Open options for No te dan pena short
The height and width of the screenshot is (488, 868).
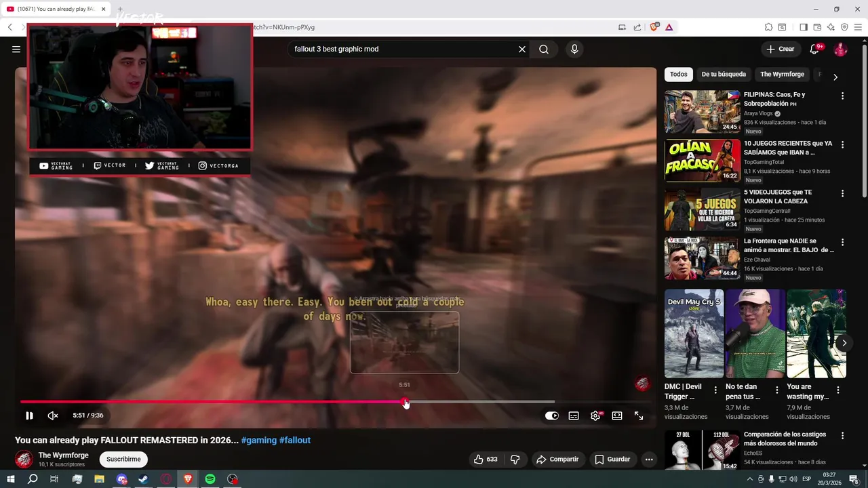tap(777, 390)
